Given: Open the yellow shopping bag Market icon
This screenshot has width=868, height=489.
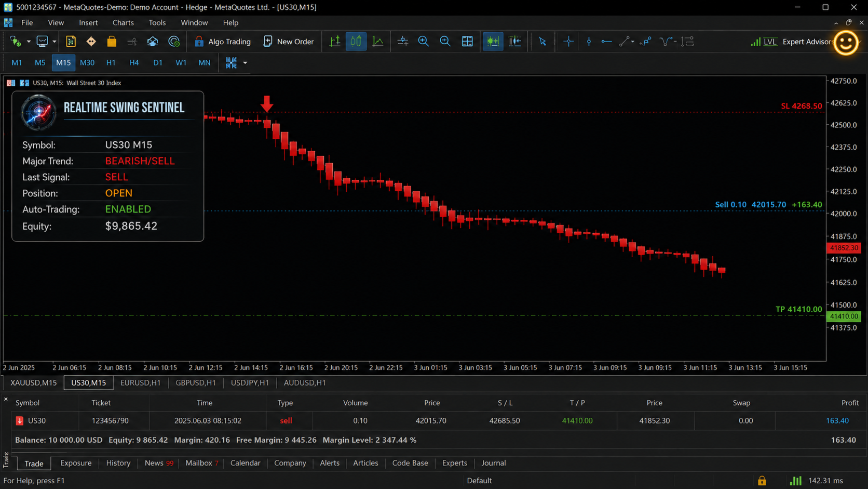Looking at the screenshot, I should coord(112,42).
